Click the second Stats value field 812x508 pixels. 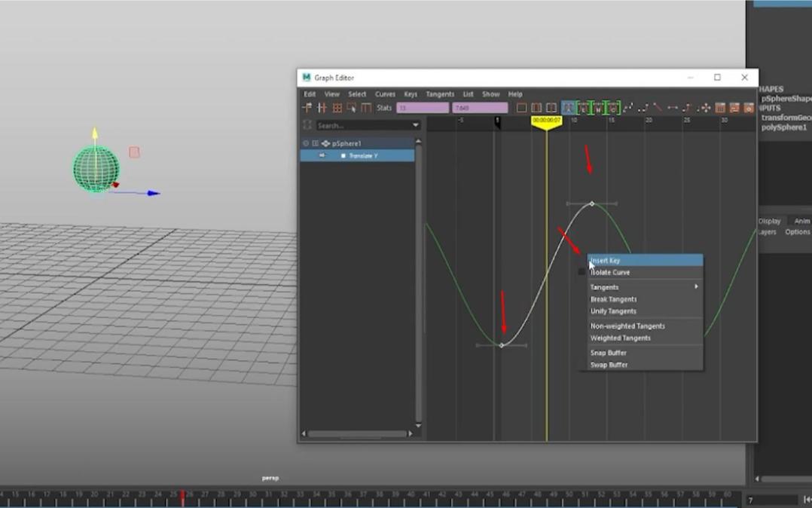(x=480, y=108)
